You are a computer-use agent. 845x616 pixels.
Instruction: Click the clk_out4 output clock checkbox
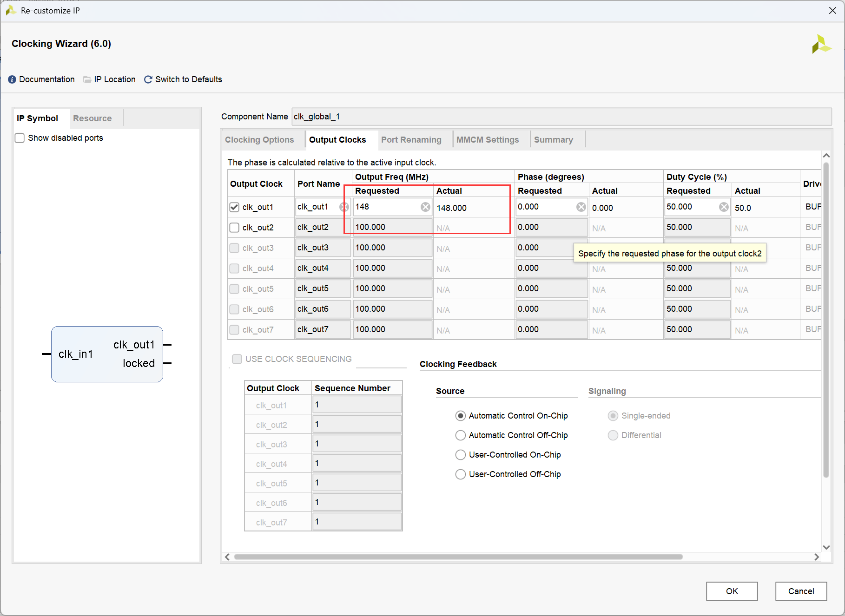(x=234, y=269)
